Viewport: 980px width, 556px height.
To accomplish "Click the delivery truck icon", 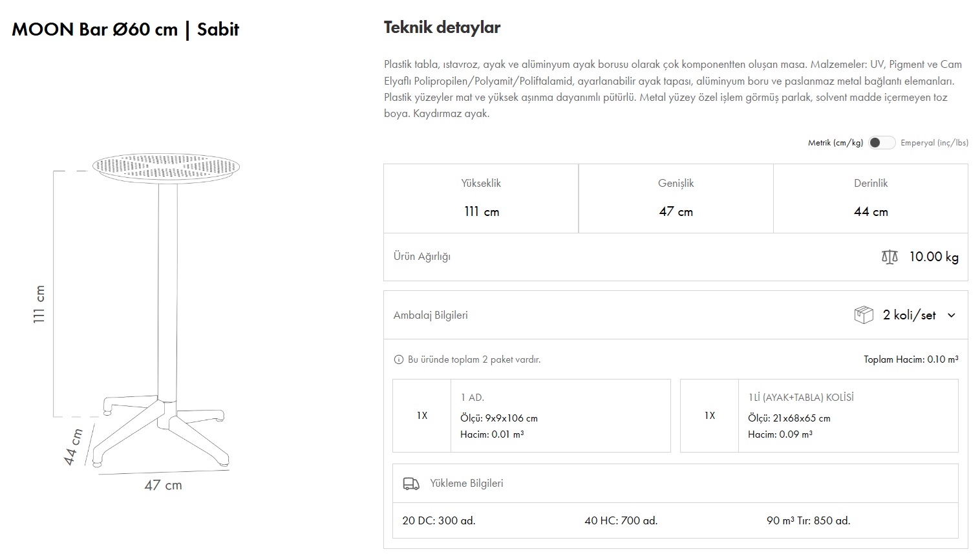I will 411,484.
